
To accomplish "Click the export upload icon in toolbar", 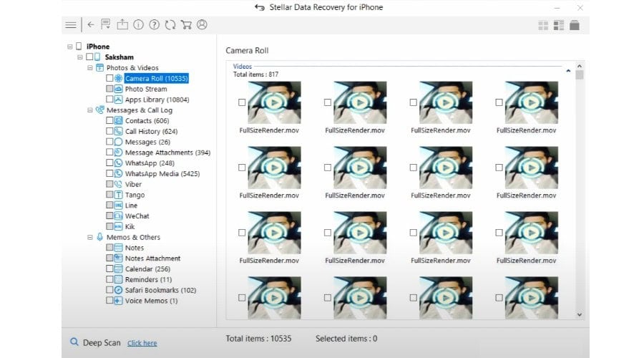I will tap(122, 24).
